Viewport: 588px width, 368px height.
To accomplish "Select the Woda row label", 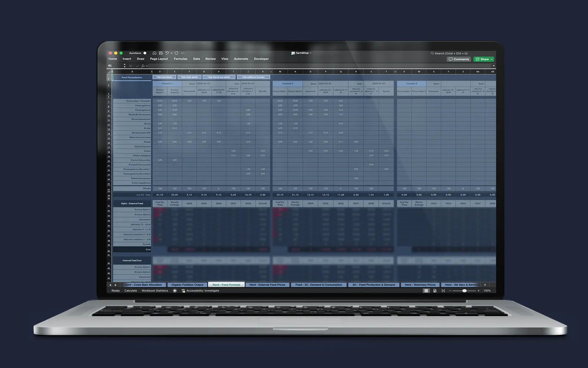I will 132,188.
